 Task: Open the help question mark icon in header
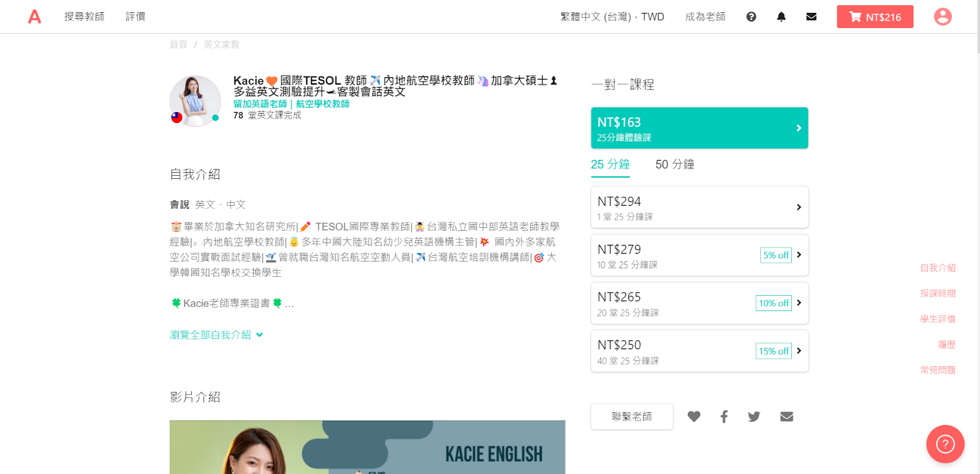coord(751,17)
